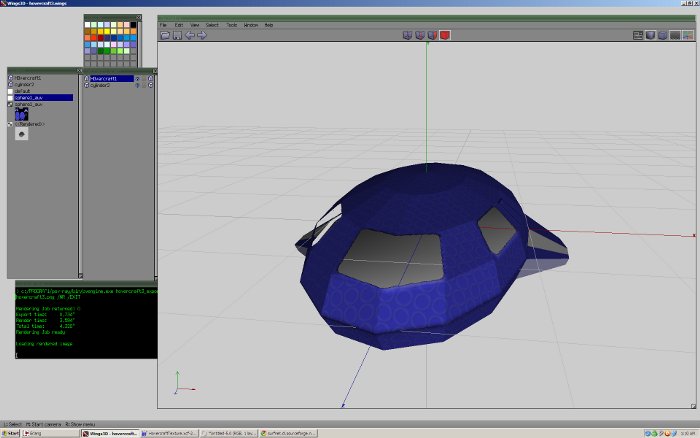
Task: Open the Select menu dropdown
Action: (212, 24)
